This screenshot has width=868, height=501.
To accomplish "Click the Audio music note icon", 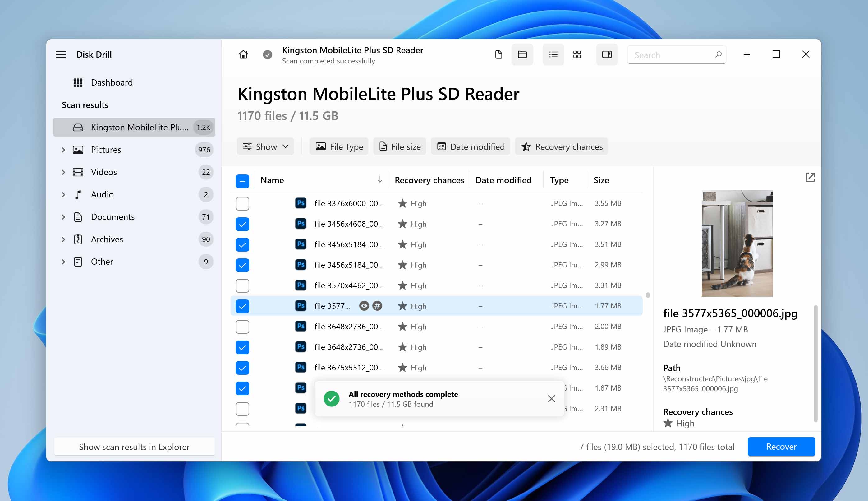I will tap(78, 194).
